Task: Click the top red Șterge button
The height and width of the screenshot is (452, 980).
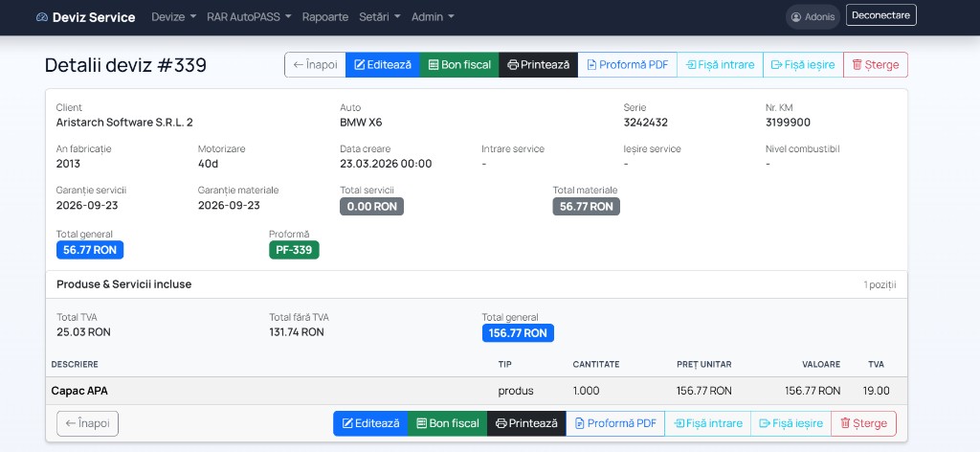Action: pos(876,64)
